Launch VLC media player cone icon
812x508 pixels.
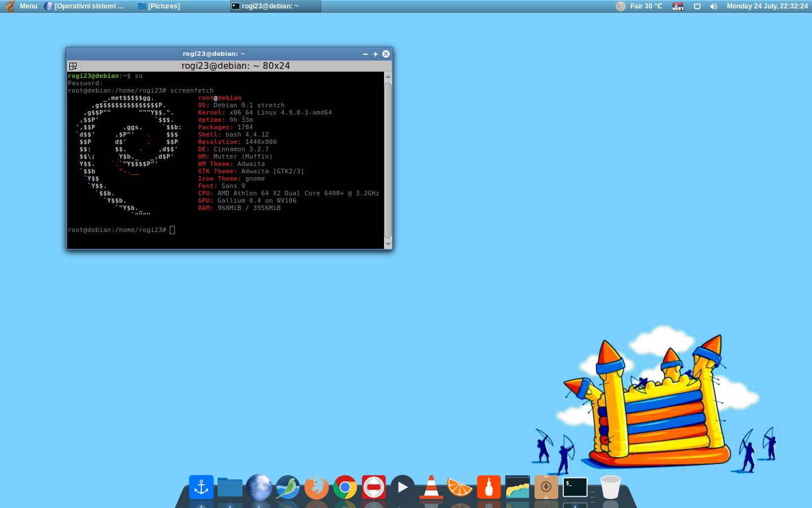[x=431, y=487]
